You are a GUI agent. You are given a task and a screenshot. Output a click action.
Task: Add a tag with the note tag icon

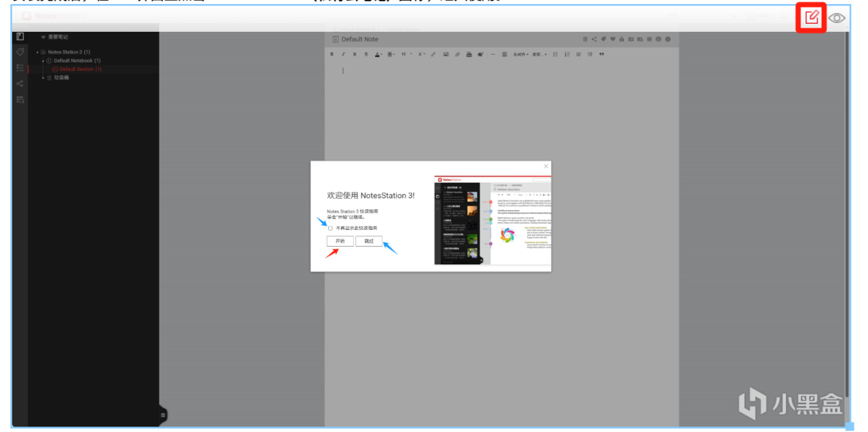604,39
